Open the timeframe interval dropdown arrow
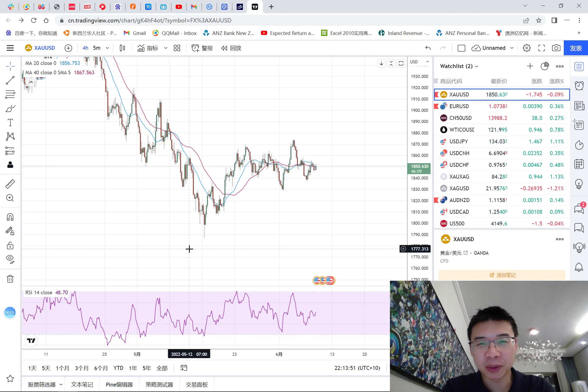The height and width of the screenshot is (392, 588). pos(107,48)
